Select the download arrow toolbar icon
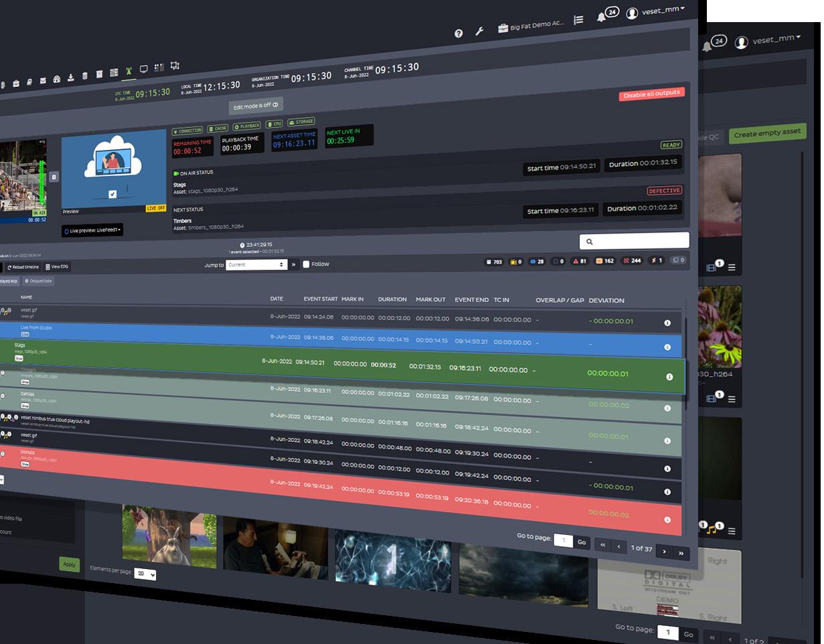Screen dimensions: 824x644 71,77
